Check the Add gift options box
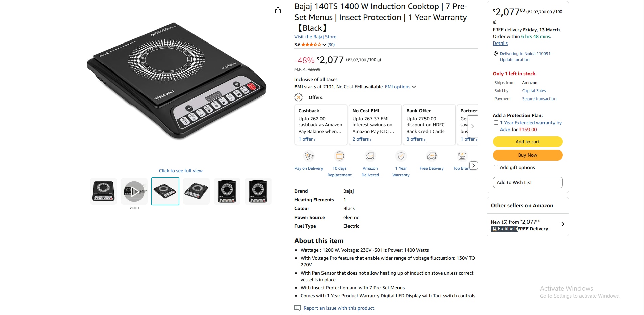Screen dimensions: 644x315 [496, 167]
